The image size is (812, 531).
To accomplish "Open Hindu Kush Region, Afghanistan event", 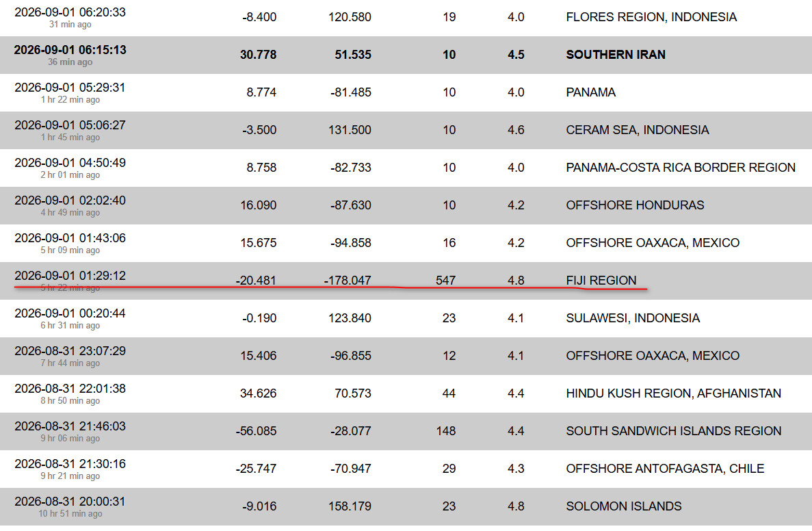I will 673,393.
